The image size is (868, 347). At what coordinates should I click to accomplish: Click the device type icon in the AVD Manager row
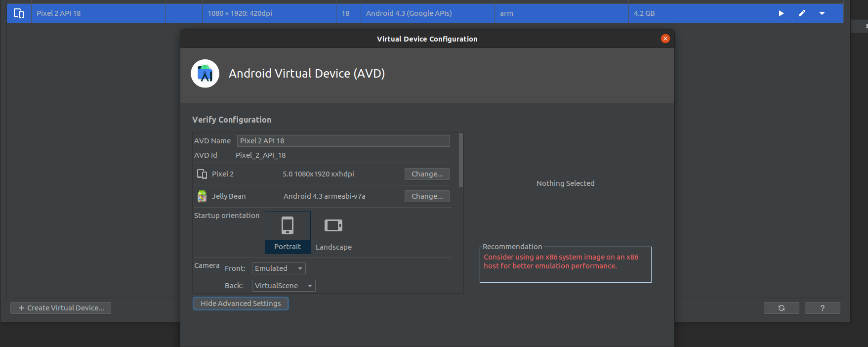click(19, 13)
